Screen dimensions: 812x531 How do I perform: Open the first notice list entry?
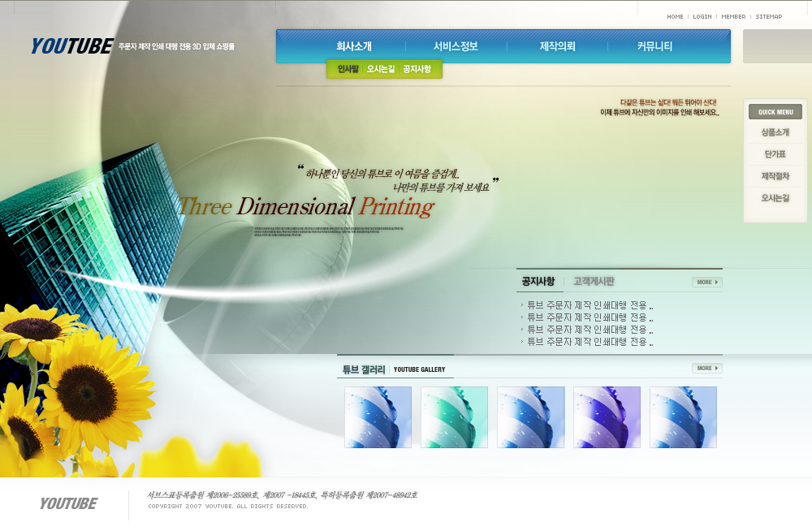pos(590,305)
